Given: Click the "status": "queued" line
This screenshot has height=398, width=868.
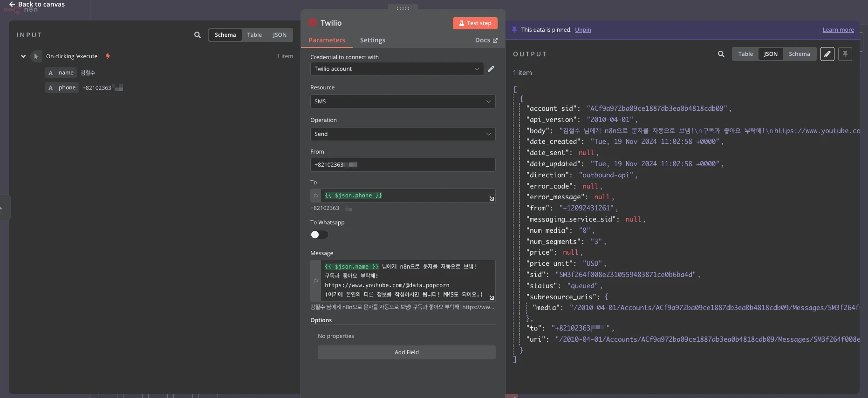Looking at the screenshot, I should (564, 286).
